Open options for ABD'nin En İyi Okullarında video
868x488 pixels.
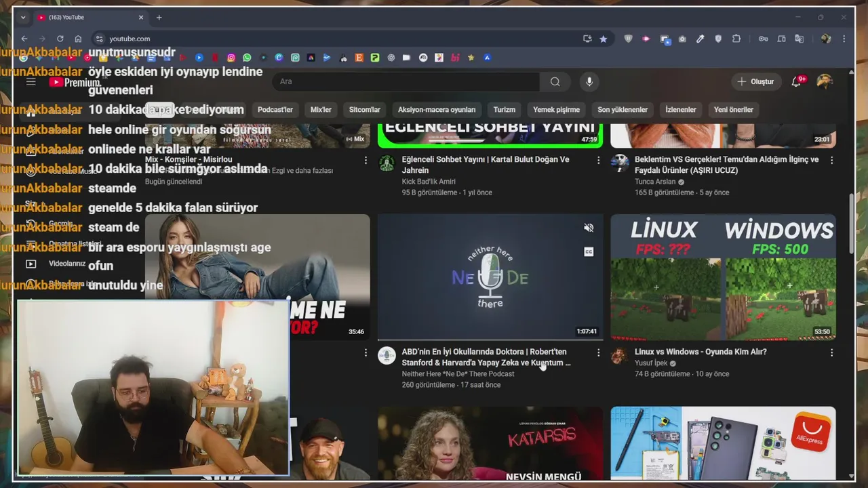tap(598, 352)
